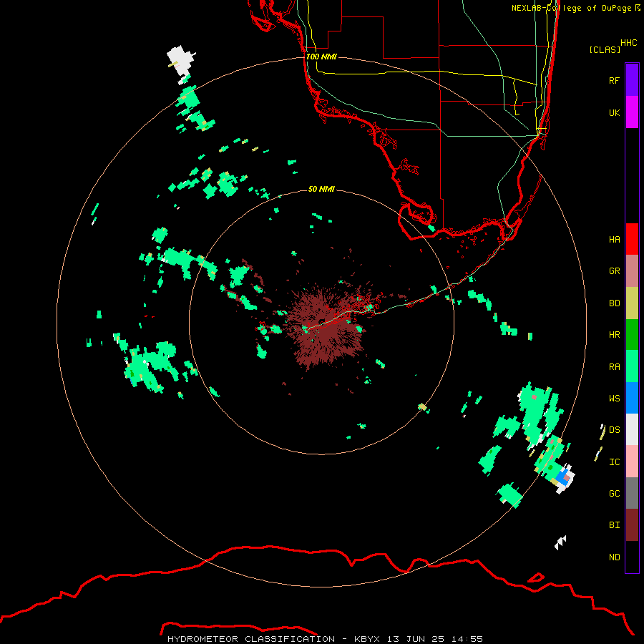Click the UK magenta legend swatch
644x644 pixels.
click(x=632, y=112)
